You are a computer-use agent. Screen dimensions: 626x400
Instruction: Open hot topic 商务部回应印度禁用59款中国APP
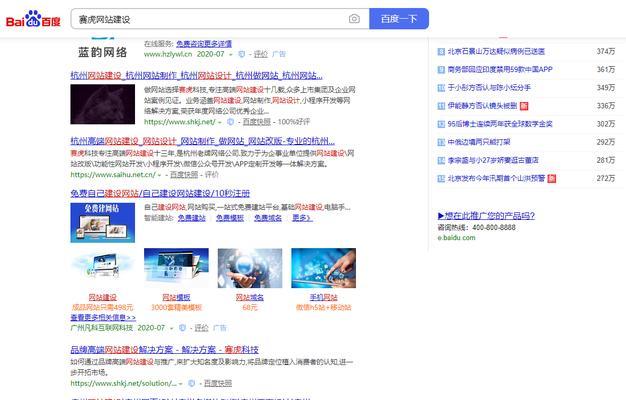tap(500, 69)
